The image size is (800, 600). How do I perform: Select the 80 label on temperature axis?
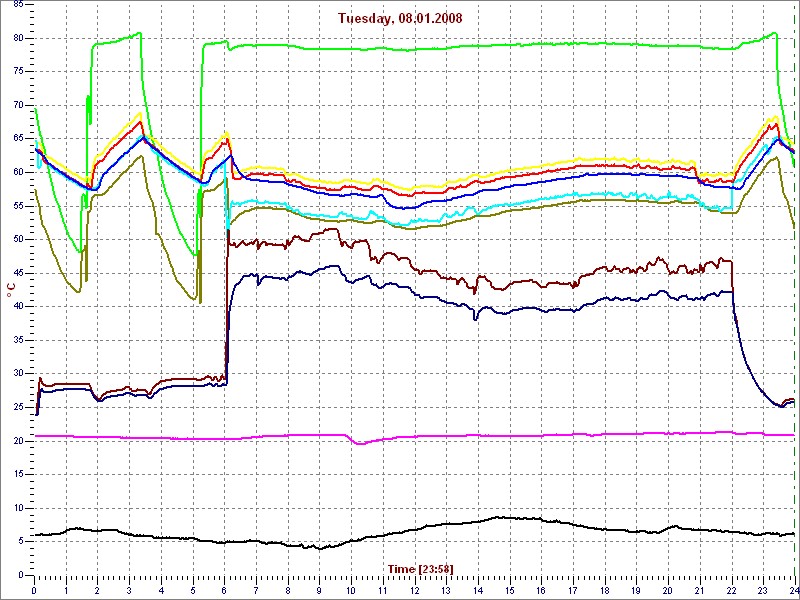[17, 38]
